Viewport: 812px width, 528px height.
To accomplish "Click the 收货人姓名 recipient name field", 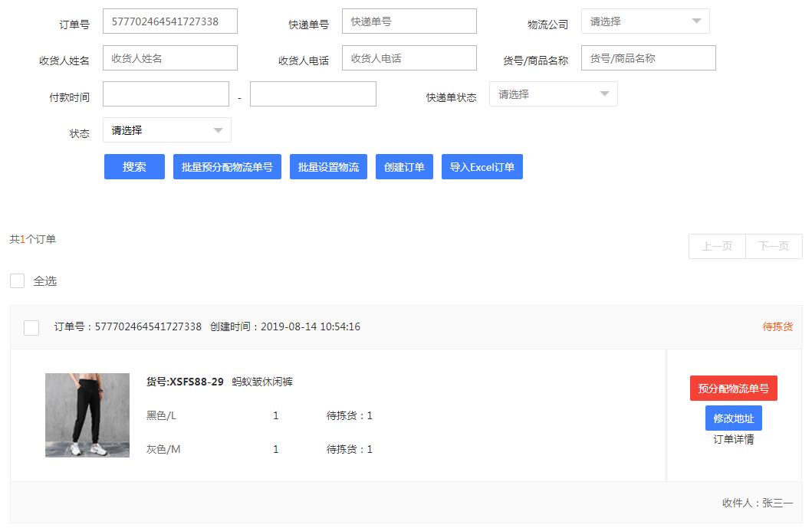I will (x=170, y=57).
